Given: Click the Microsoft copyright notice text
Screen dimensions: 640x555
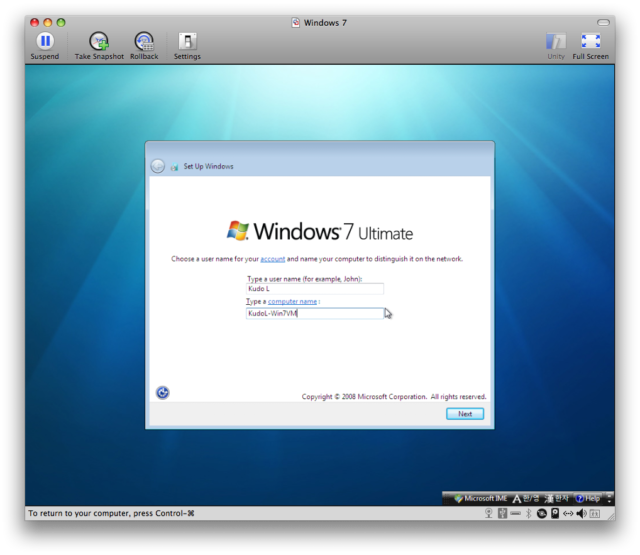Looking at the screenshot, I should tap(394, 397).
